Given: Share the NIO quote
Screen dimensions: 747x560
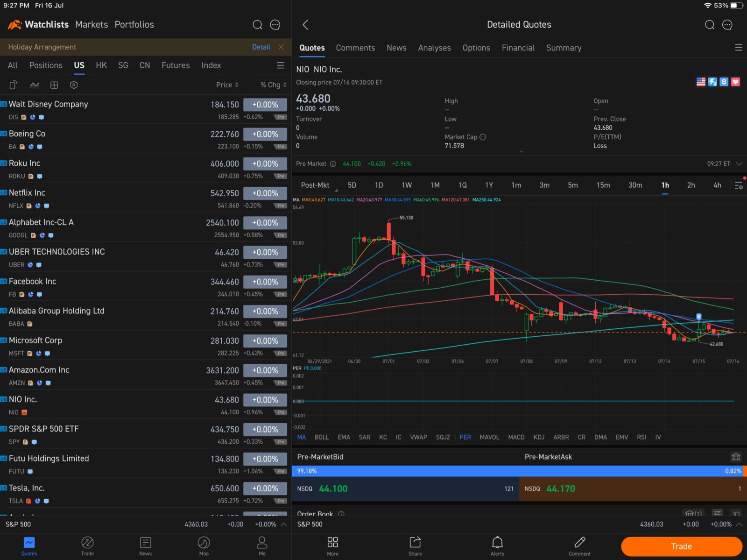Looking at the screenshot, I should pyautogui.click(x=415, y=546).
